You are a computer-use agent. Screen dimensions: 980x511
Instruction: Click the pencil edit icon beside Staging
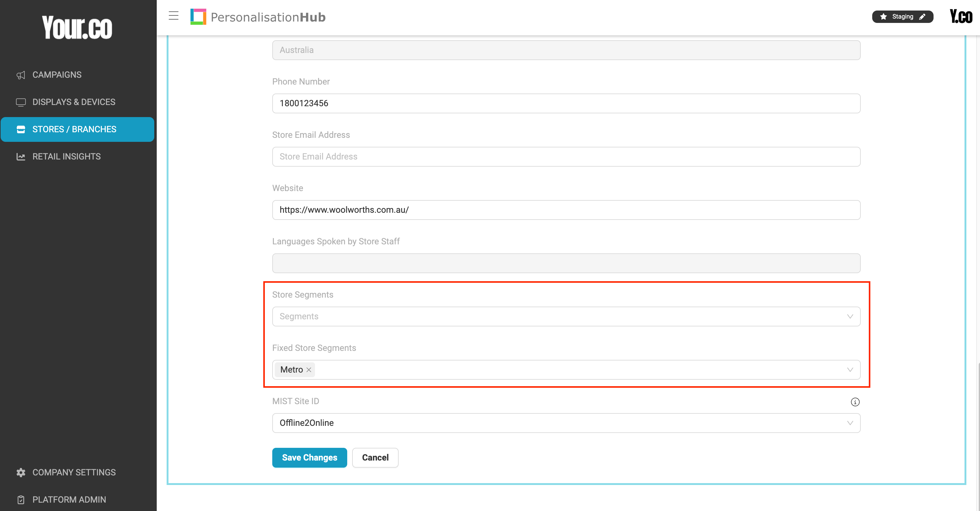pos(922,17)
